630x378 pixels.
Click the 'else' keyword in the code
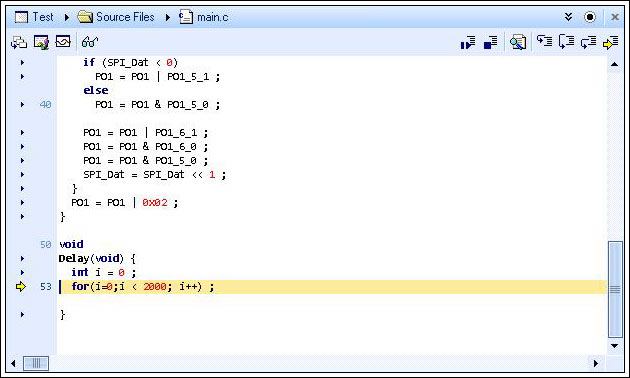(x=96, y=90)
